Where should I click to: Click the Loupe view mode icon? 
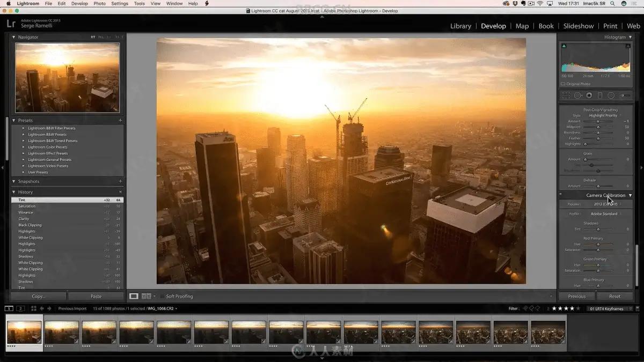(x=134, y=296)
